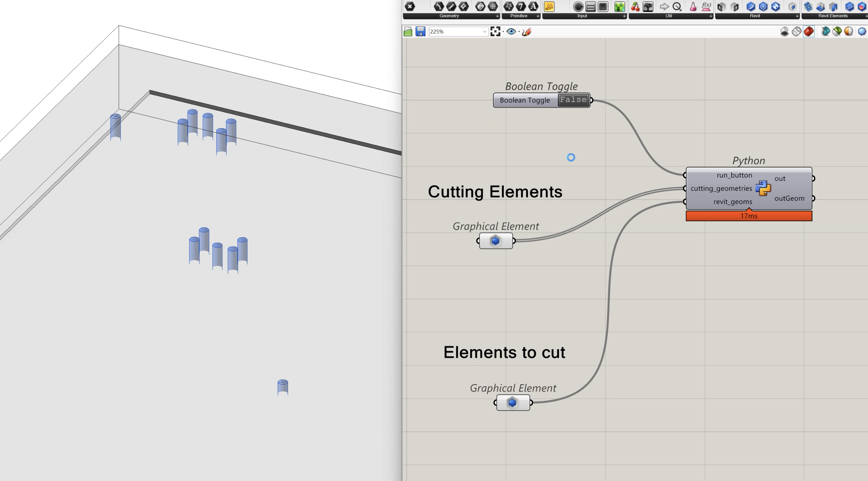Image resolution: width=868 pixels, height=481 pixels.
Task: Select the Cherry Picker util icon
Action: tap(635, 6)
